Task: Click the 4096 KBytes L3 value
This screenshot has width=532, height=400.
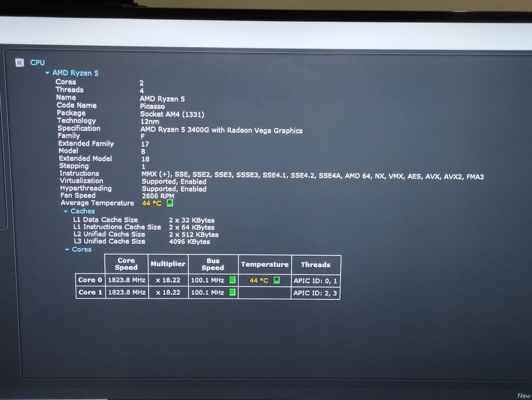Action: [x=190, y=241]
